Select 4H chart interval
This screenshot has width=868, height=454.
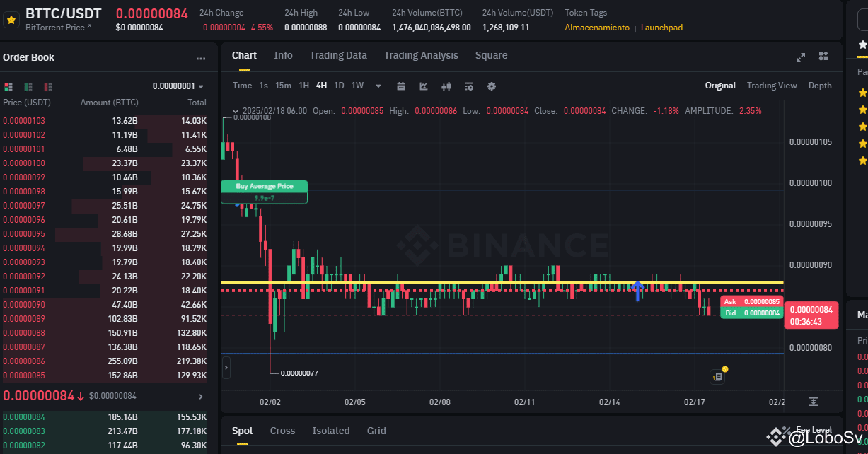[321, 86]
